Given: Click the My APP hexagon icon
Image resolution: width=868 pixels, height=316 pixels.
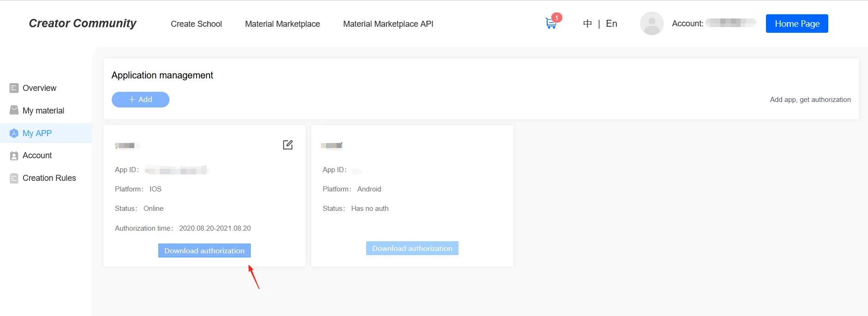Looking at the screenshot, I should pos(14,133).
